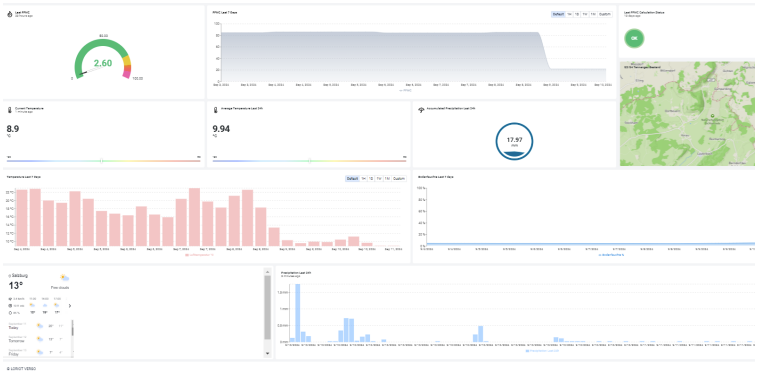Click the Average Temperature color scale marker
Viewport: 765px width, 375px height.
(x=310, y=160)
